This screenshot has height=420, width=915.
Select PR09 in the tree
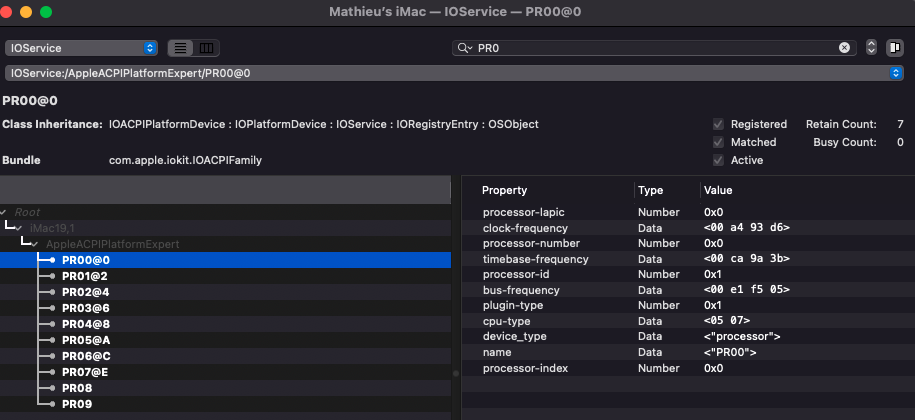click(225, 404)
